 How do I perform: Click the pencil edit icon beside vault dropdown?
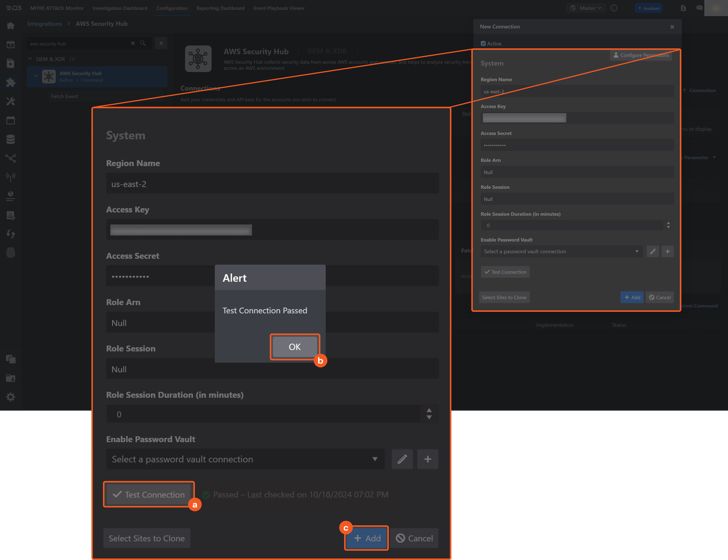click(x=402, y=459)
